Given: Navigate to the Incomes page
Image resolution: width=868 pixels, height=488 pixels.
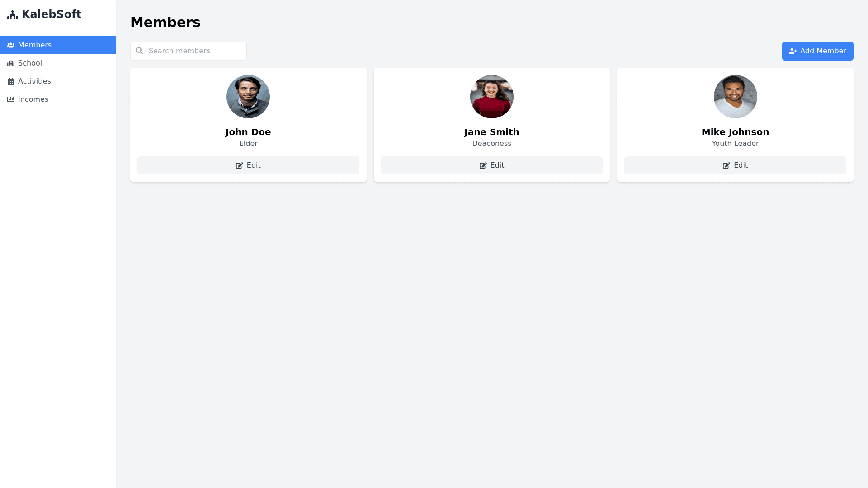Looking at the screenshot, I should (x=33, y=99).
